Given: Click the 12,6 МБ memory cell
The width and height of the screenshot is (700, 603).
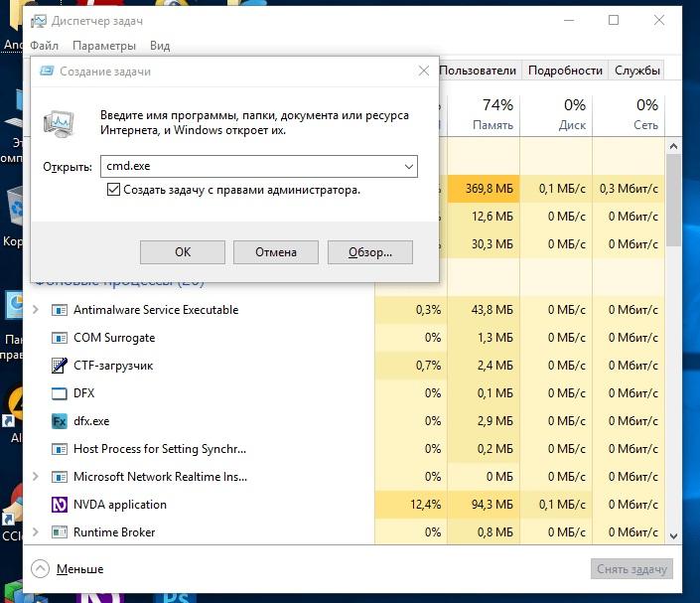Looking at the screenshot, I should pyautogui.click(x=484, y=217).
